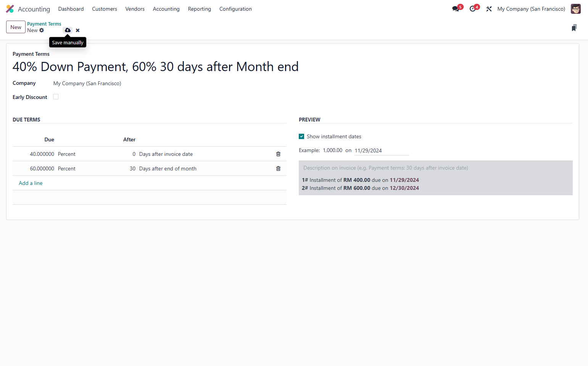Delete the 60% due term line
Image resolution: width=588 pixels, height=366 pixels.
point(278,168)
